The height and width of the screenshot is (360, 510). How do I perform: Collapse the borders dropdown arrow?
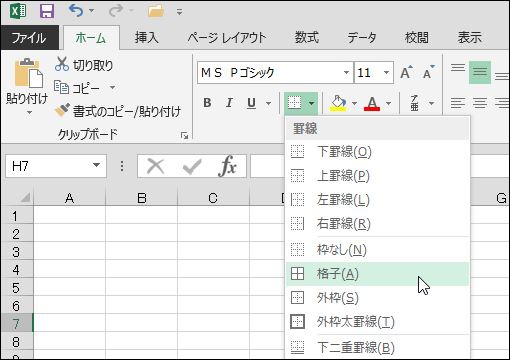point(311,103)
